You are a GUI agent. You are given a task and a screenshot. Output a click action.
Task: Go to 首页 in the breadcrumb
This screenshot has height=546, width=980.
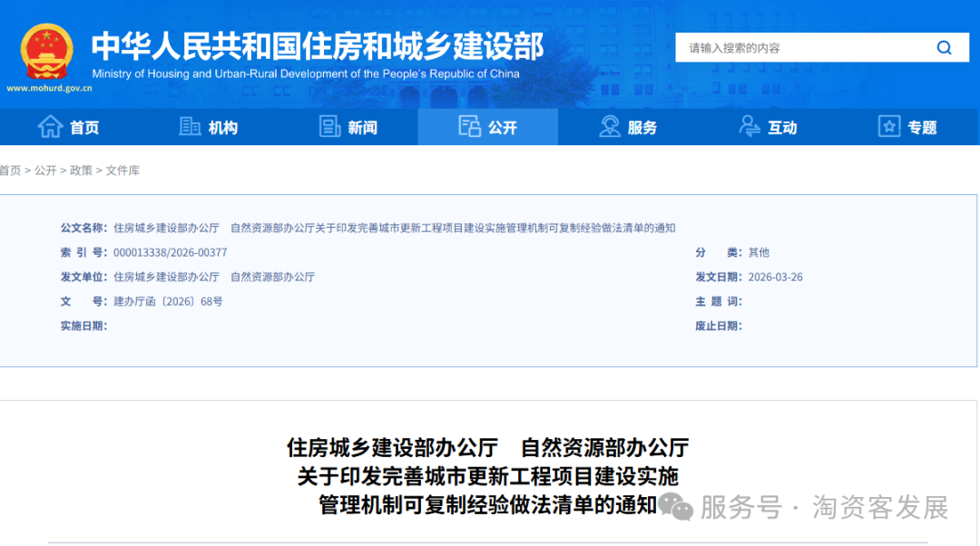point(10,171)
